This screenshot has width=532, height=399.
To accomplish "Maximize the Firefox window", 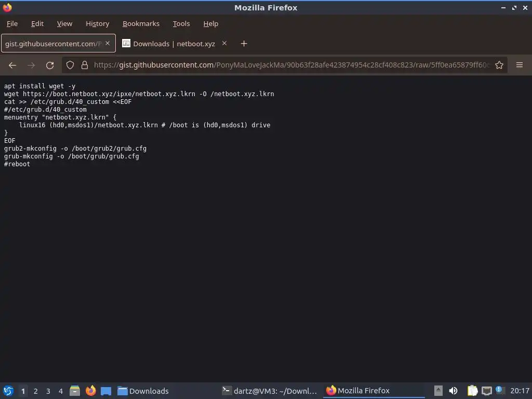I will pos(514,7).
